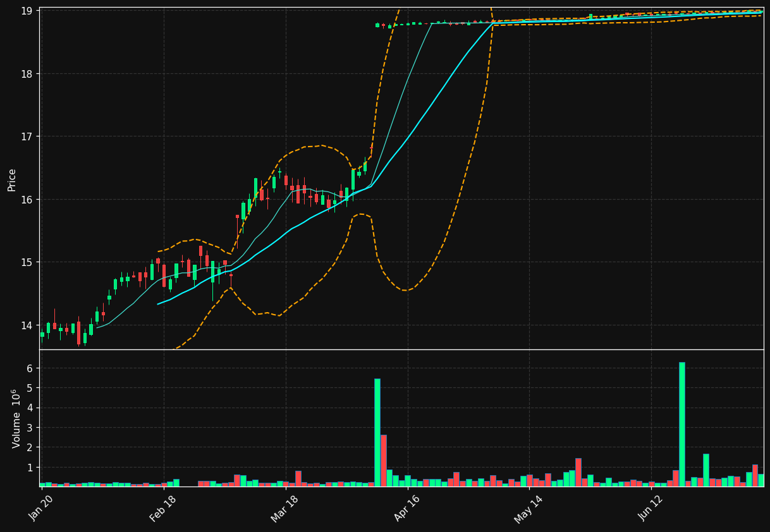Click the Jan 20 date label

[40, 508]
